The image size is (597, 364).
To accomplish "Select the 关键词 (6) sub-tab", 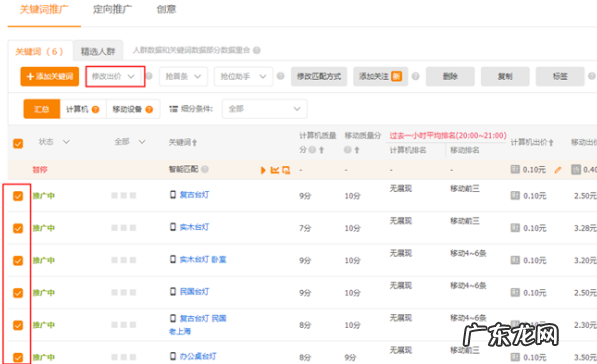I will [40, 51].
